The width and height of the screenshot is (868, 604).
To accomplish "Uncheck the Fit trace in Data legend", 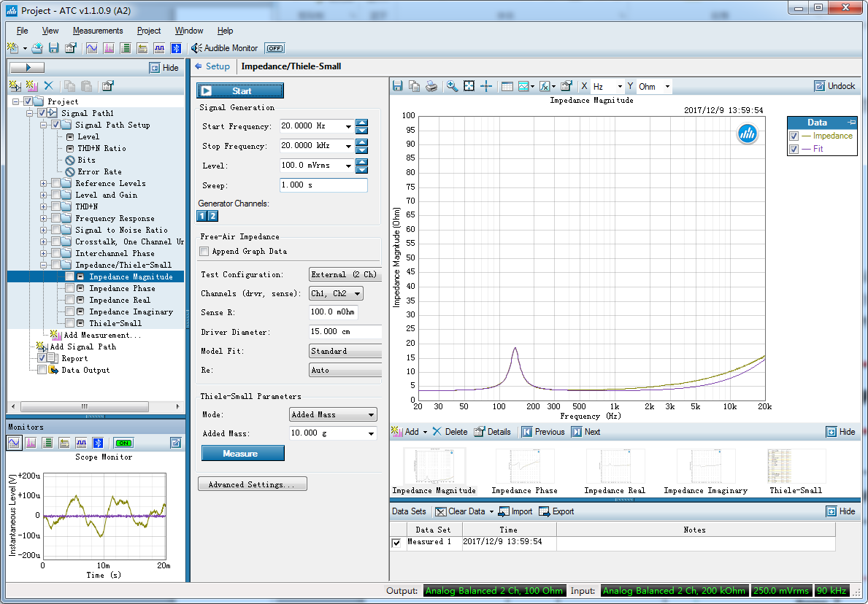I will pyautogui.click(x=794, y=149).
